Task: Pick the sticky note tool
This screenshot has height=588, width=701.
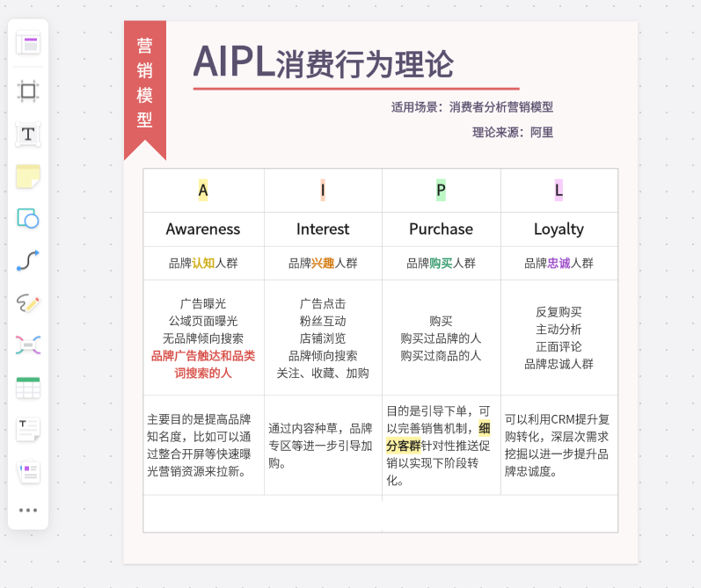Action: [28, 176]
